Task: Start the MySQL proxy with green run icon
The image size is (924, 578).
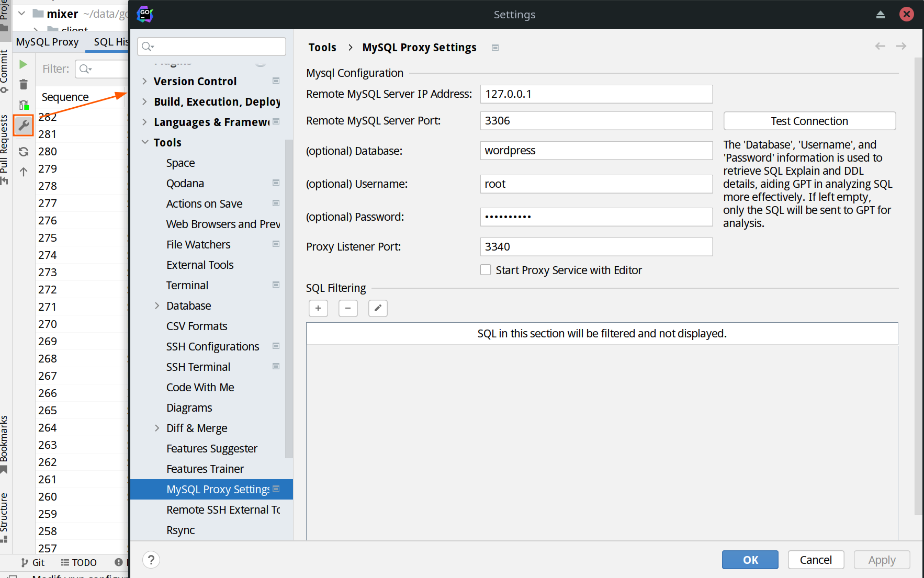Action: tap(23, 64)
